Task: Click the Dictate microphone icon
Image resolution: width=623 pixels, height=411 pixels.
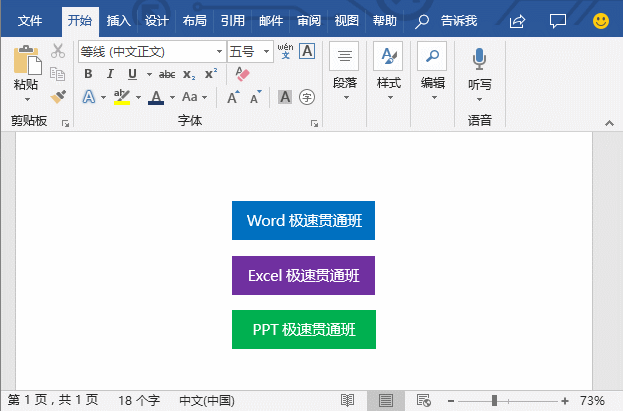Action: pos(480,59)
